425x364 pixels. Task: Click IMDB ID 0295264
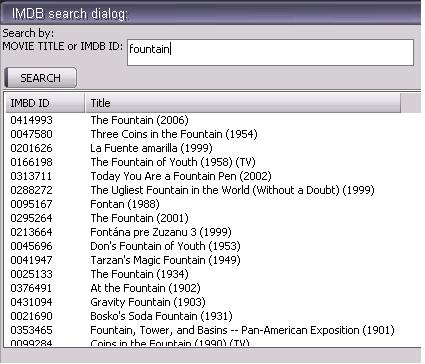pyautogui.click(x=31, y=218)
